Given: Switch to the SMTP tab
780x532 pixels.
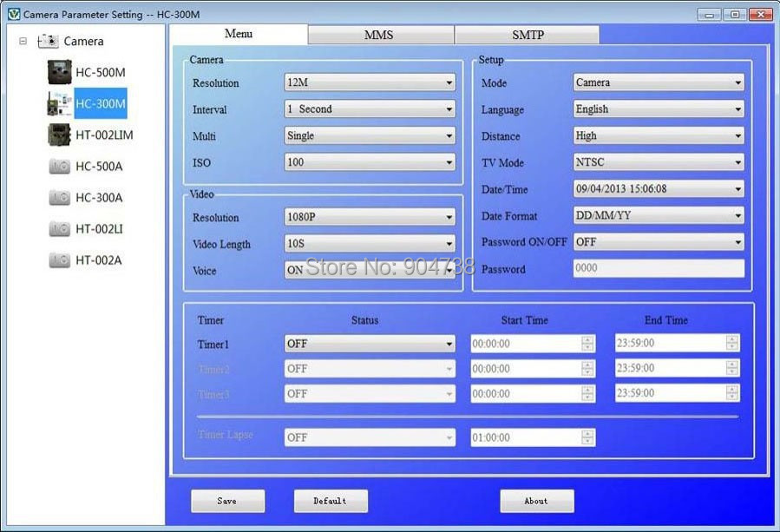Looking at the screenshot, I should coord(527,36).
